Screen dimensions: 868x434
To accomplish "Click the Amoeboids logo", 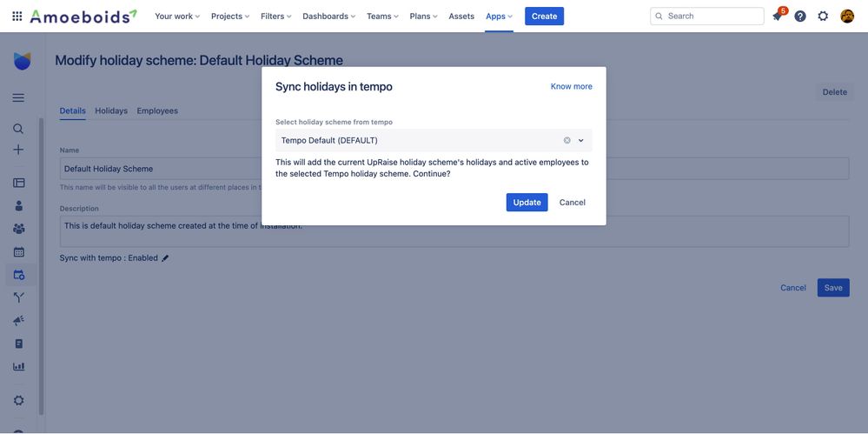I will [x=83, y=16].
